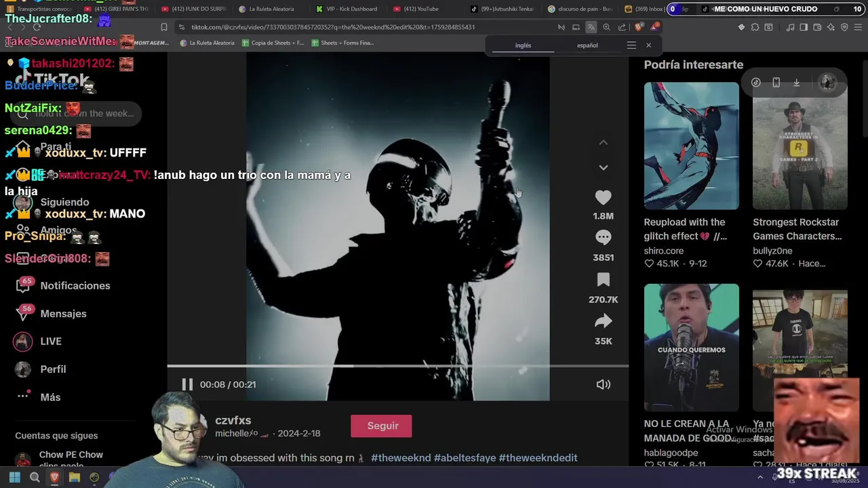Open the #theweekndedit hashtag
The image size is (868, 488).
(x=538, y=457)
